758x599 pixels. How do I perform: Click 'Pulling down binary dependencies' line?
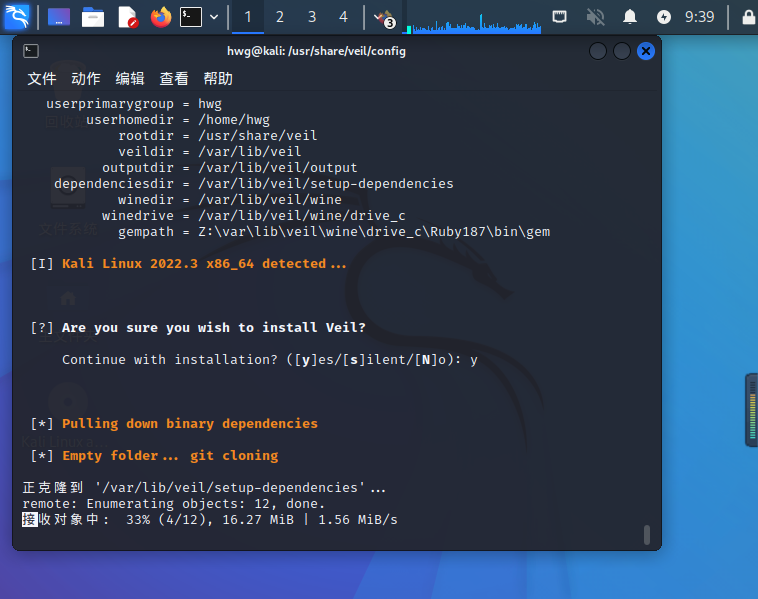190,424
